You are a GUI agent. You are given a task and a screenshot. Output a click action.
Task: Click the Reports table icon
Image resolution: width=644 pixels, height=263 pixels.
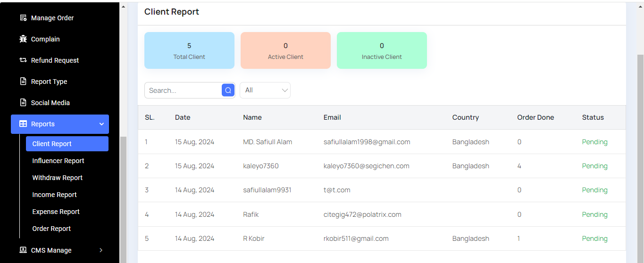pos(23,124)
